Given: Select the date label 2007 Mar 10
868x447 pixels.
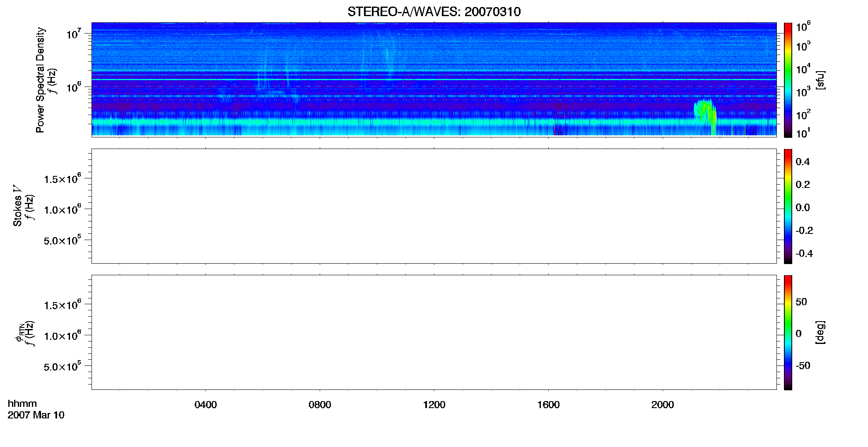Looking at the screenshot, I should coord(36,415).
